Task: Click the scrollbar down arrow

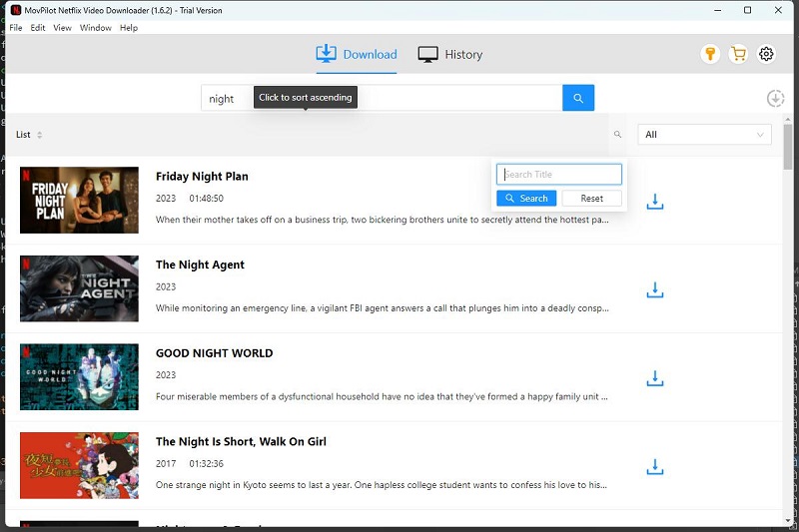Action: click(788, 521)
